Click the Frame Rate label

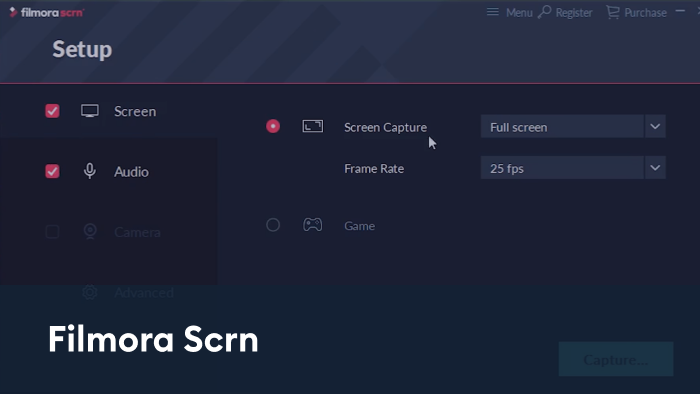tap(374, 169)
